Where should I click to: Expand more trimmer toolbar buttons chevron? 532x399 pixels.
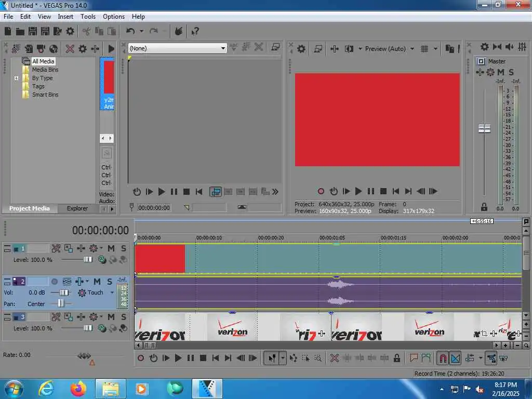coord(275,192)
